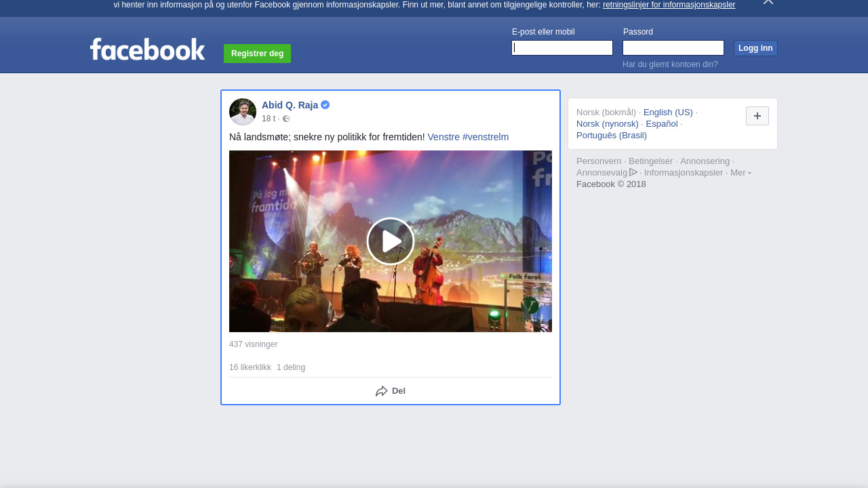Image resolution: width=868 pixels, height=488 pixels.
Task: Open the Informasjonskapsler footer link
Action: tap(684, 173)
